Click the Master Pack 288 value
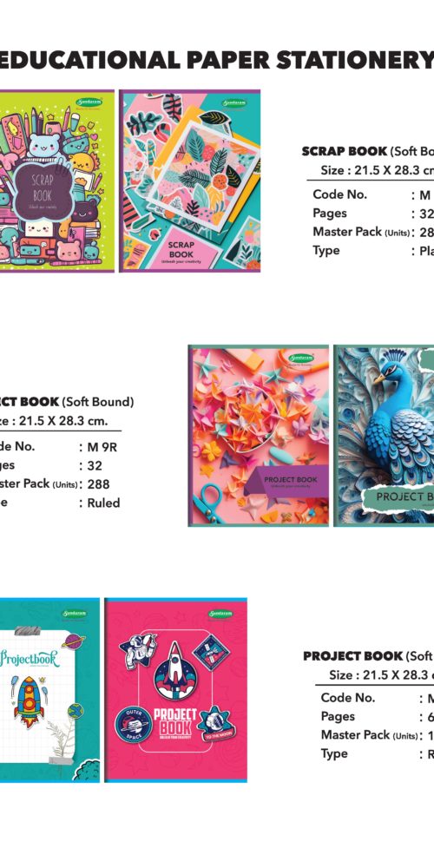434x868 pixels. [98, 484]
